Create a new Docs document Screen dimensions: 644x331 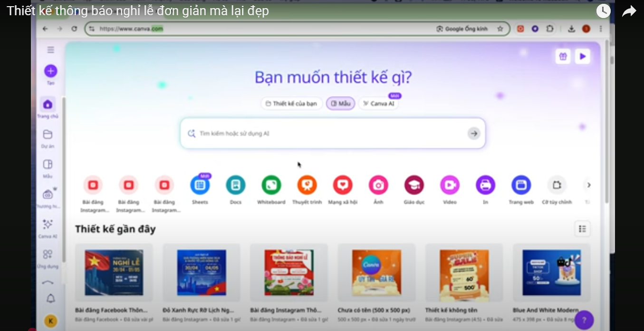[x=236, y=185]
